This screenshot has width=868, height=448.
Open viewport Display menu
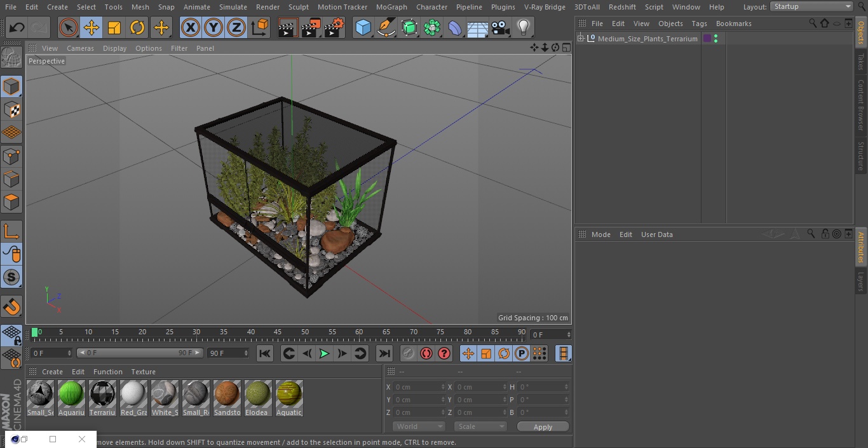pos(114,48)
